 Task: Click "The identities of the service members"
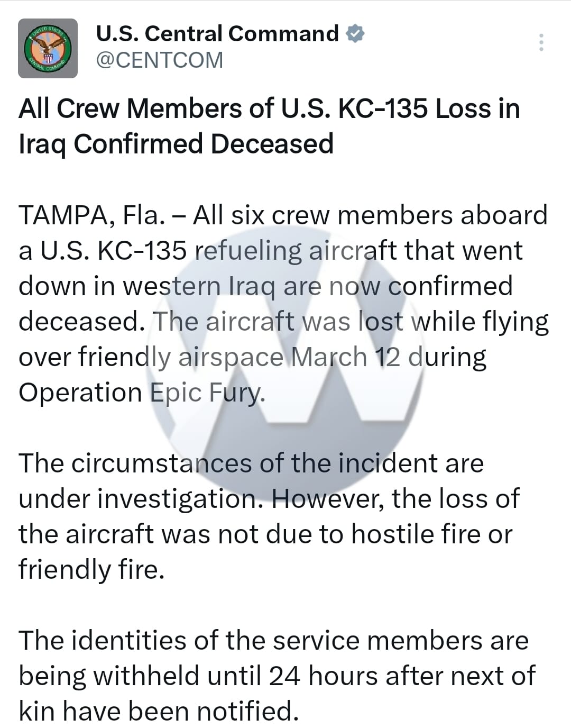[x=273, y=641]
